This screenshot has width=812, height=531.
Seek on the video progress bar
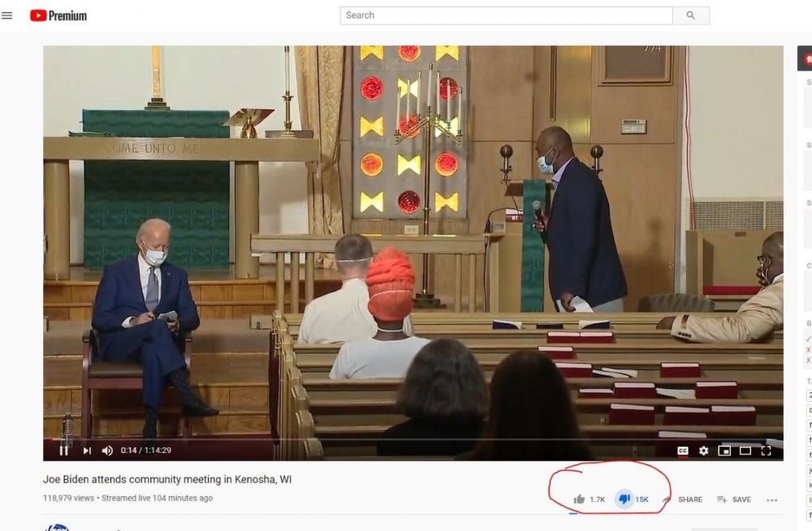406,439
